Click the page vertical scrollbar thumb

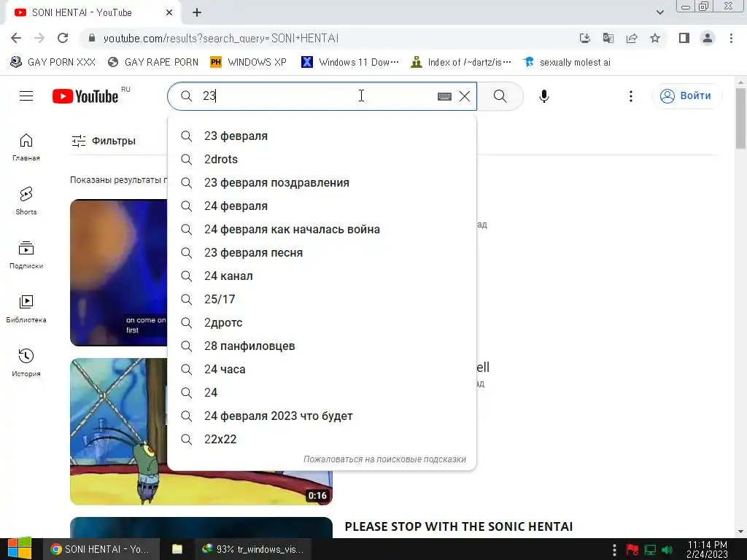coord(740,118)
